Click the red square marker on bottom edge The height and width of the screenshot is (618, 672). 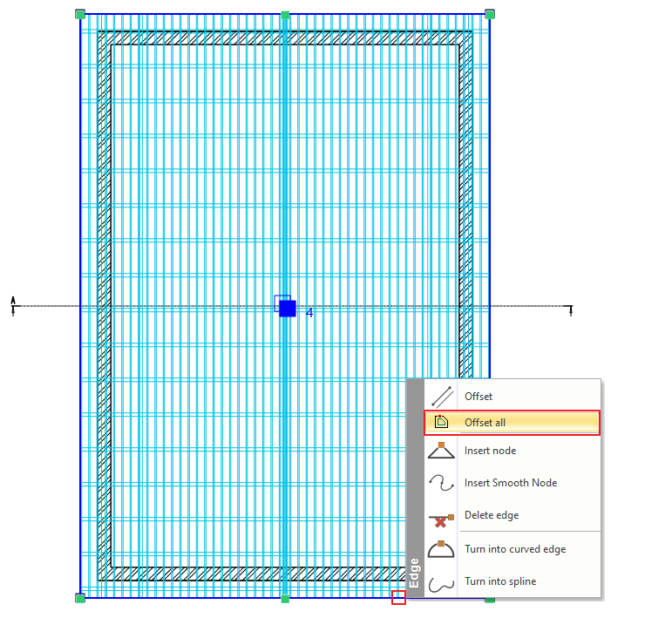[398, 598]
